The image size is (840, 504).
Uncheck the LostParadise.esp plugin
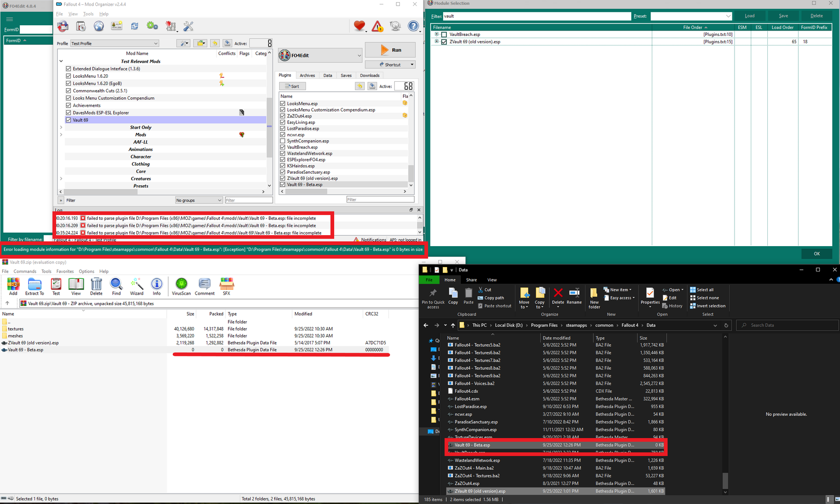tap(283, 129)
